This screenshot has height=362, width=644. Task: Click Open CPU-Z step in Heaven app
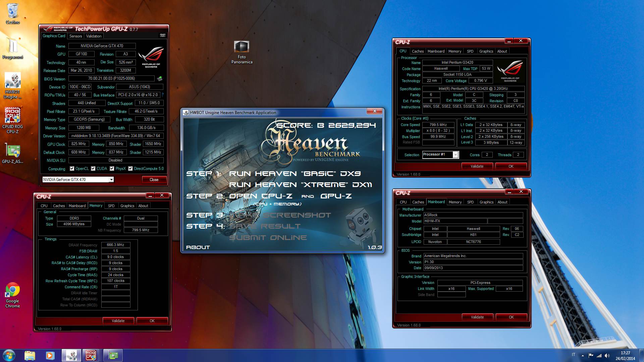[x=261, y=196]
